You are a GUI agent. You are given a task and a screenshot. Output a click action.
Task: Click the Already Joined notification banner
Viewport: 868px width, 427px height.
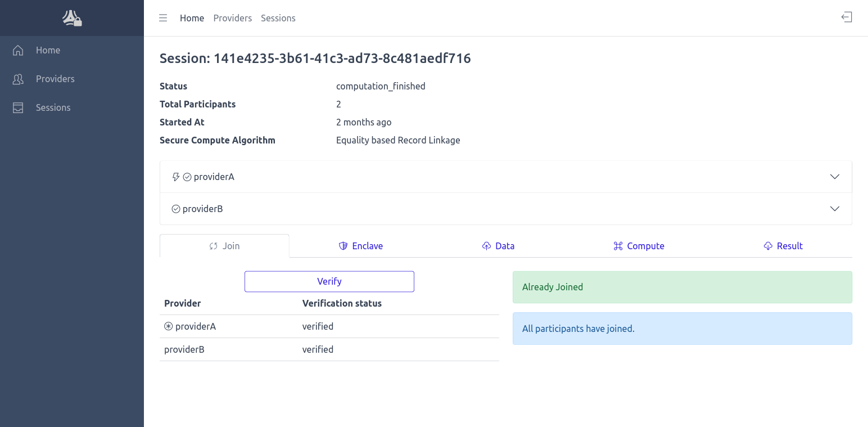[682, 287]
